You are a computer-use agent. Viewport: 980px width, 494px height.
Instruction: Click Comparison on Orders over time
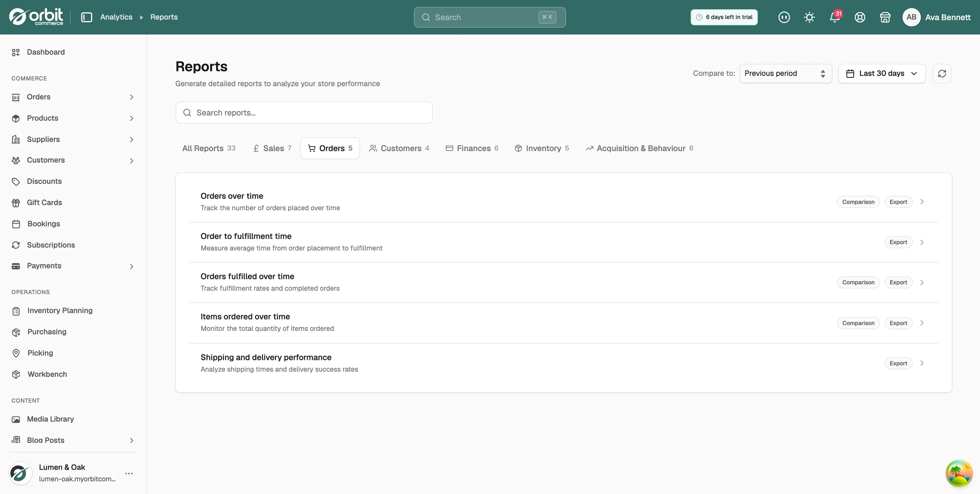(x=858, y=202)
